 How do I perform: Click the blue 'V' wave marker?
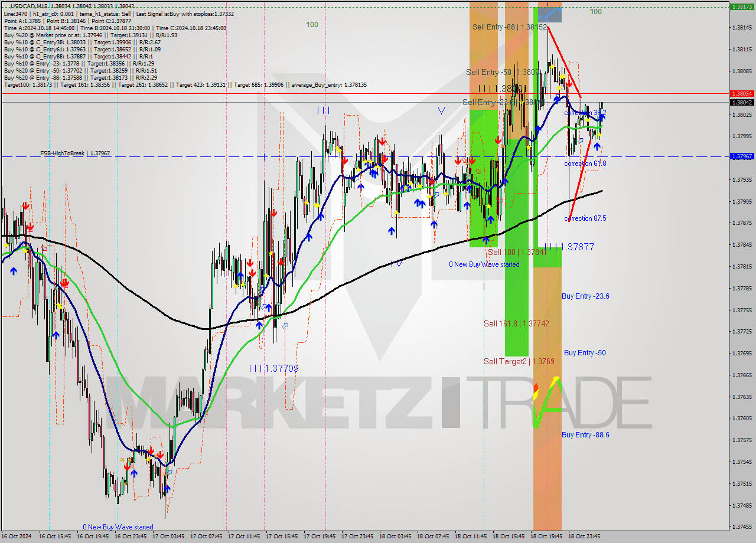(441, 110)
